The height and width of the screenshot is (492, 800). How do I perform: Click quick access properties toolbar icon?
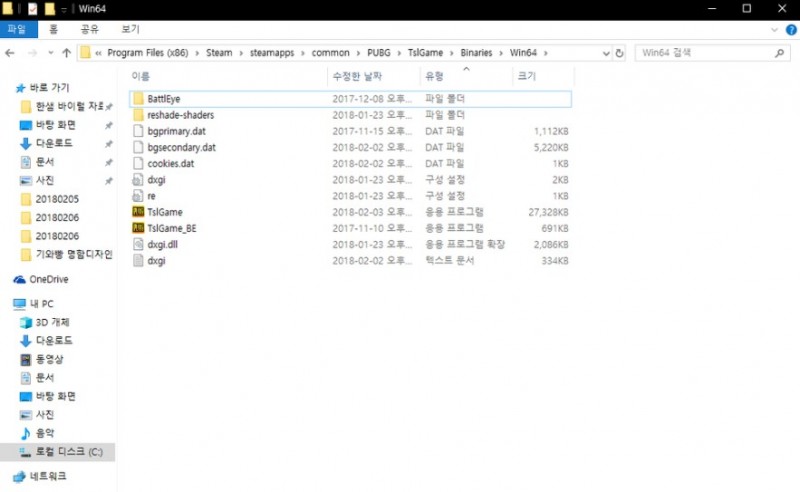point(32,9)
